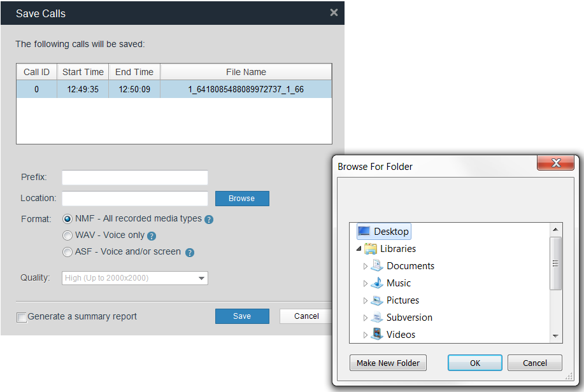Image resolution: width=584 pixels, height=392 pixels.
Task: Choose WAV Voice only format
Action: pyautogui.click(x=68, y=235)
